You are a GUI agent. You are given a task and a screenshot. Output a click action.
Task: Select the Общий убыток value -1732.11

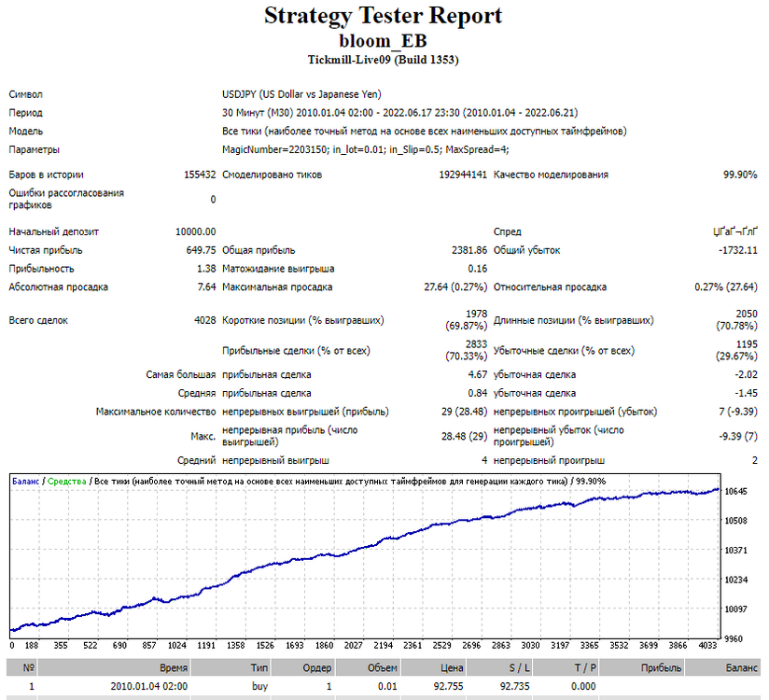click(x=737, y=250)
